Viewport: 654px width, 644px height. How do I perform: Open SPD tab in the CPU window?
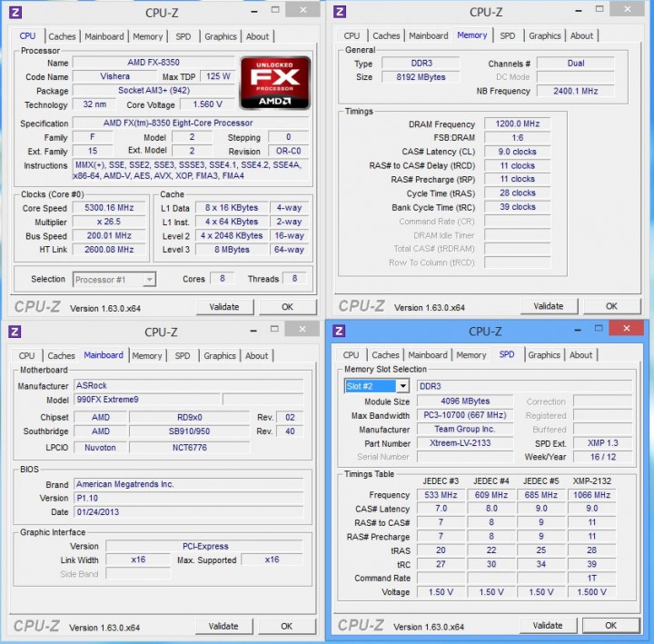[x=183, y=36]
